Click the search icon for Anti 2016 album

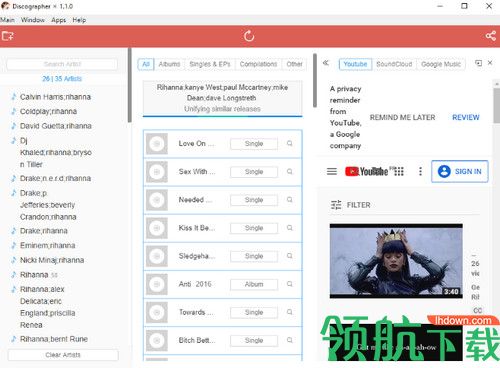[x=290, y=284]
